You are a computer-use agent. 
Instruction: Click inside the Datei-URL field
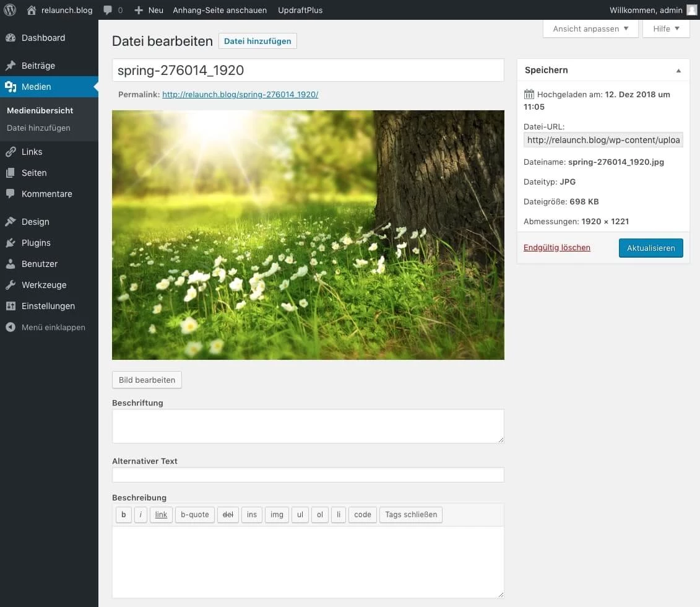[603, 139]
